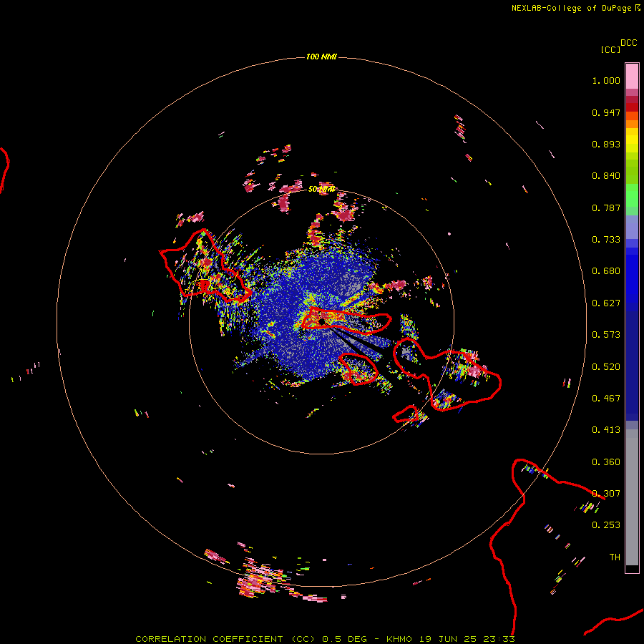
Task: Select the 0.947 legend value
Action: click(606, 112)
